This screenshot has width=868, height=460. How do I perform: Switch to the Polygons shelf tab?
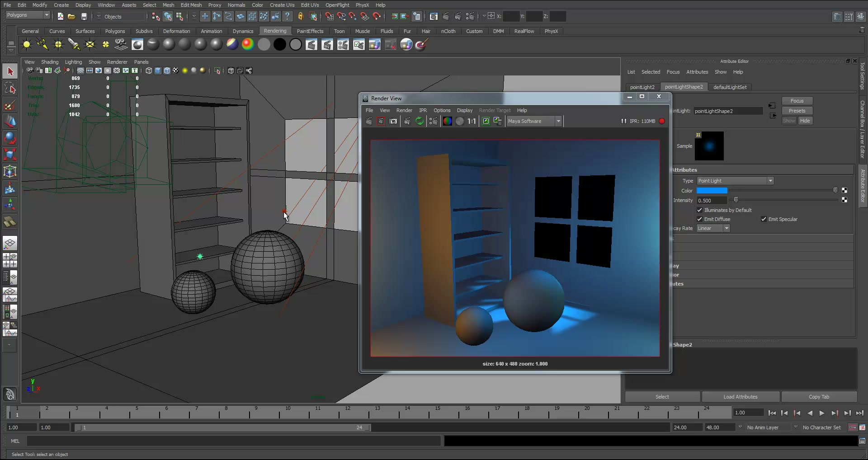coord(115,31)
